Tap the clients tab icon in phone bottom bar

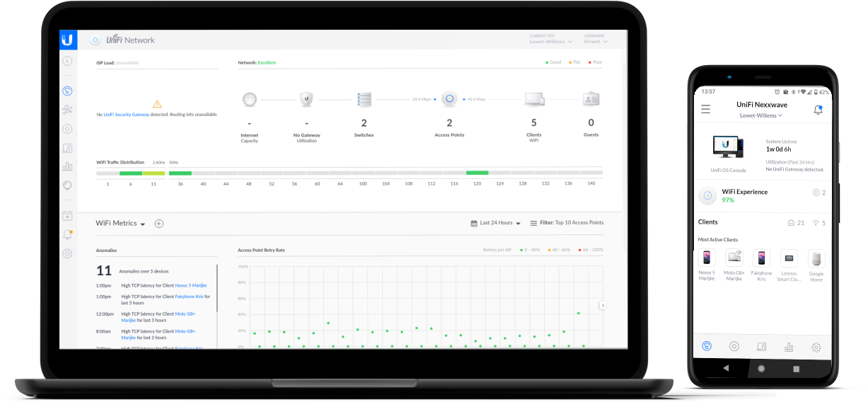coord(762,347)
